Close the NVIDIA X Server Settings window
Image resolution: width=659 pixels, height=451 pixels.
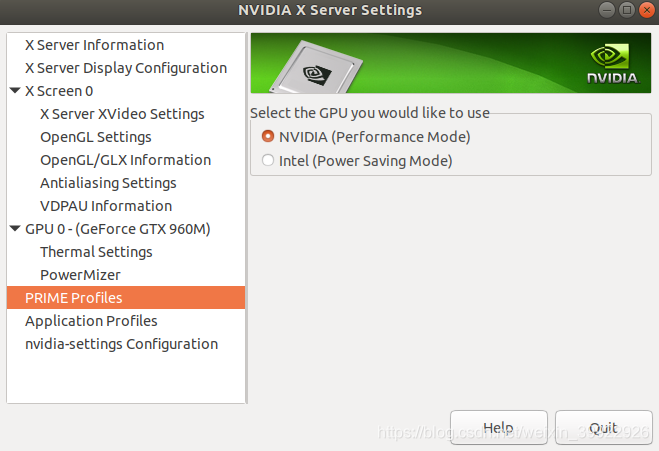point(647,10)
